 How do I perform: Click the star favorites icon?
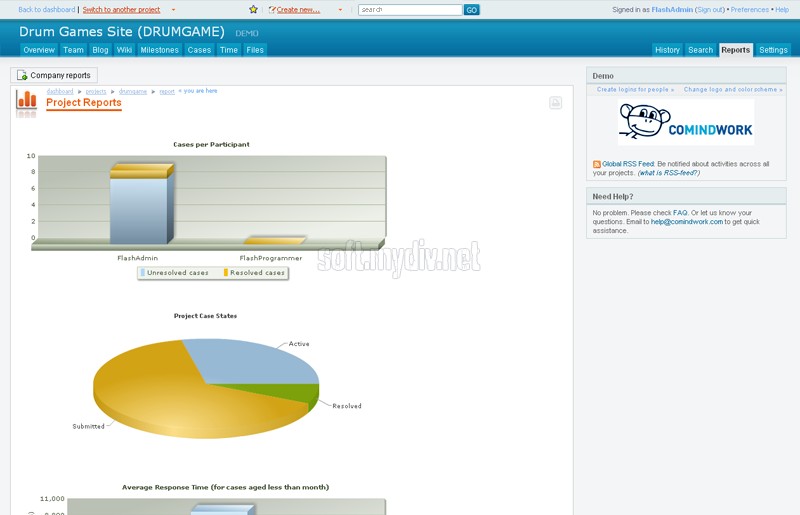pos(254,9)
